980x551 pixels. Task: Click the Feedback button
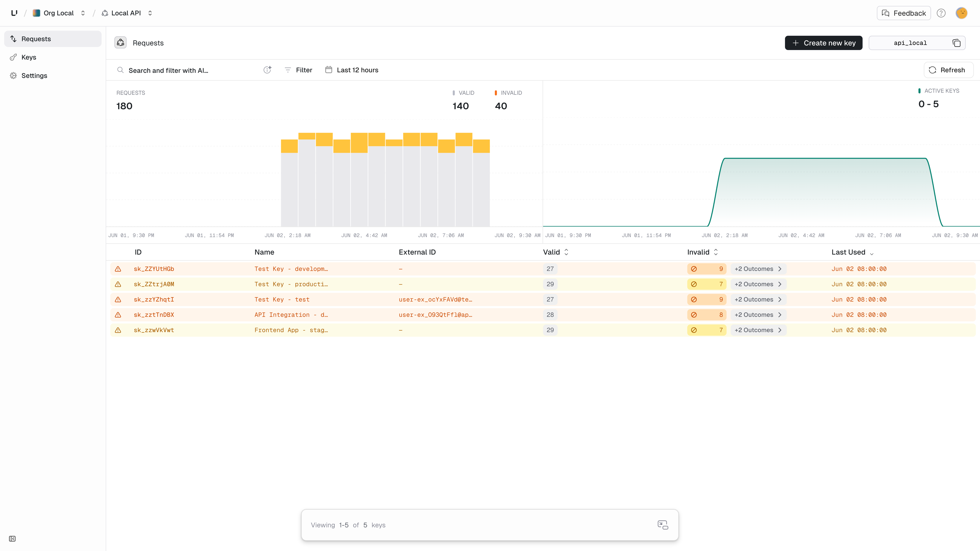coord(903,13)
